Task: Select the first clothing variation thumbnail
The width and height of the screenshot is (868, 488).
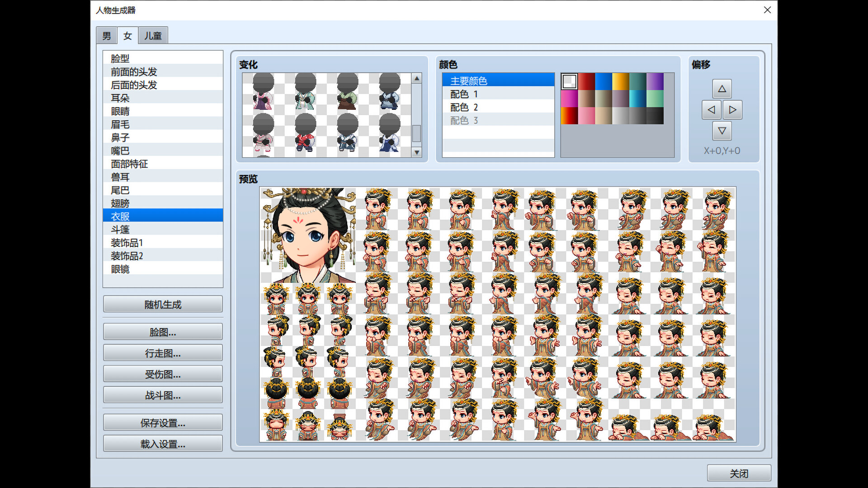Action: pyautogui.click(x=264, y=93)
